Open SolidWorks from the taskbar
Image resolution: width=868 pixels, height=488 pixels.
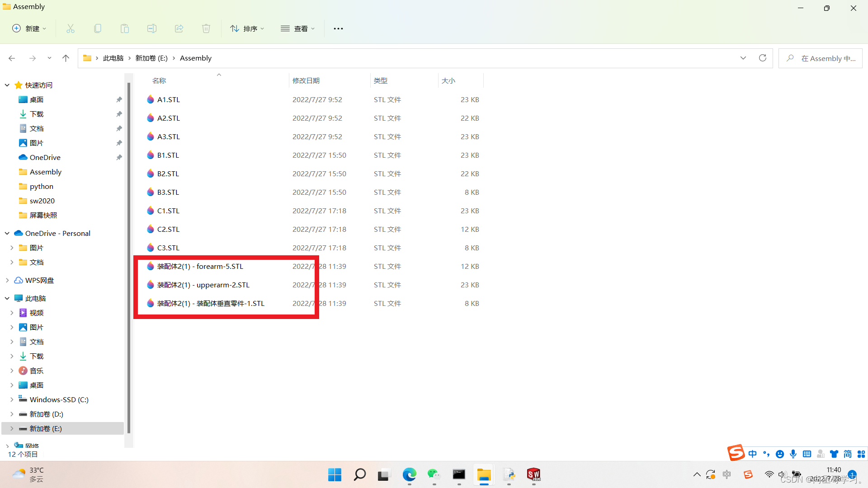pyautogui.click(x=534, y=474)
